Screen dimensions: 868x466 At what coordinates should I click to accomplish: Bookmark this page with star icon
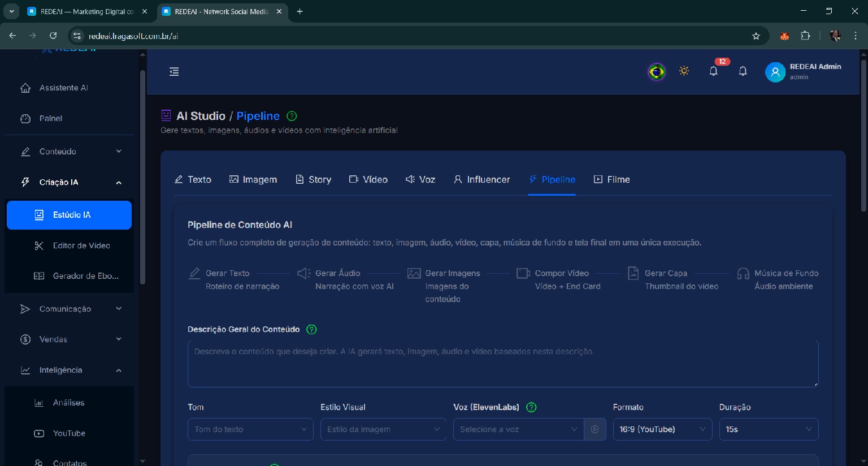756,36
